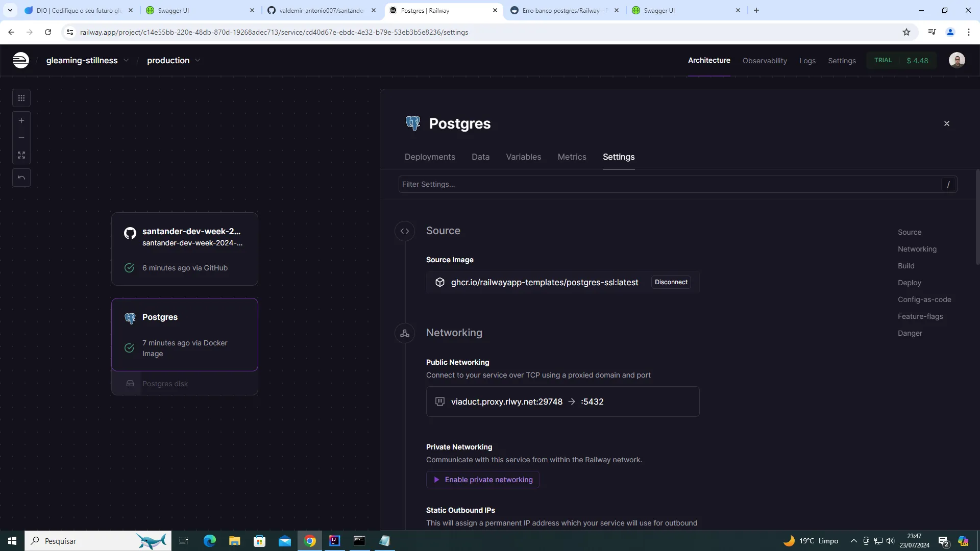The image size is (980, 551).
Task: Open the canvas grid menu icon
Action: click(21, 98)
